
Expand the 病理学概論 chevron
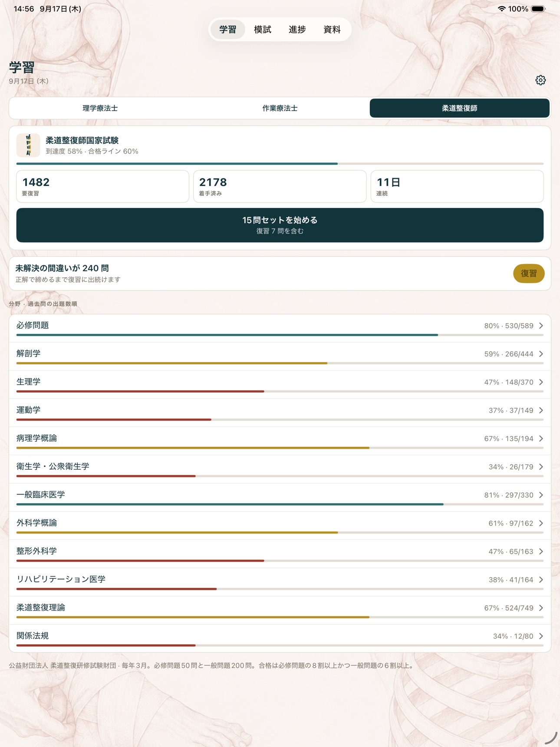pos(541,439)
